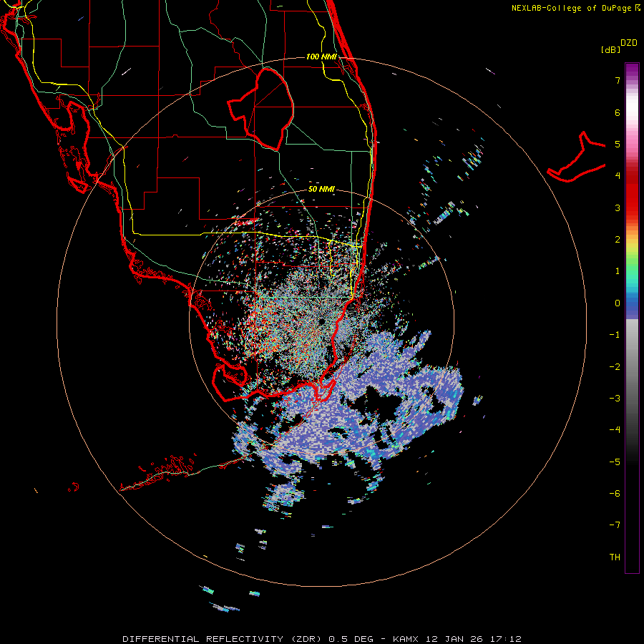
Task: Click the 1 value on color scale
Action: click(x=618, y=271)
